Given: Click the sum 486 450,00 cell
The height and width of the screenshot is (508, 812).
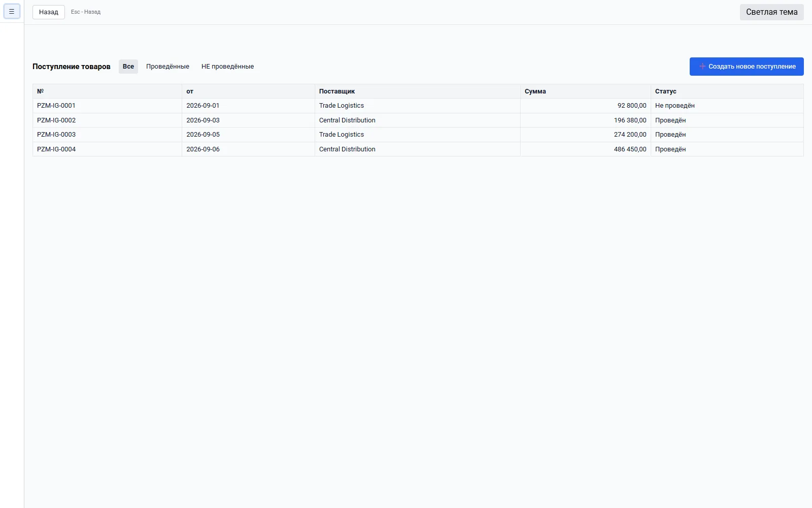Looking at the screenshot, I should (x=586, y=149).
